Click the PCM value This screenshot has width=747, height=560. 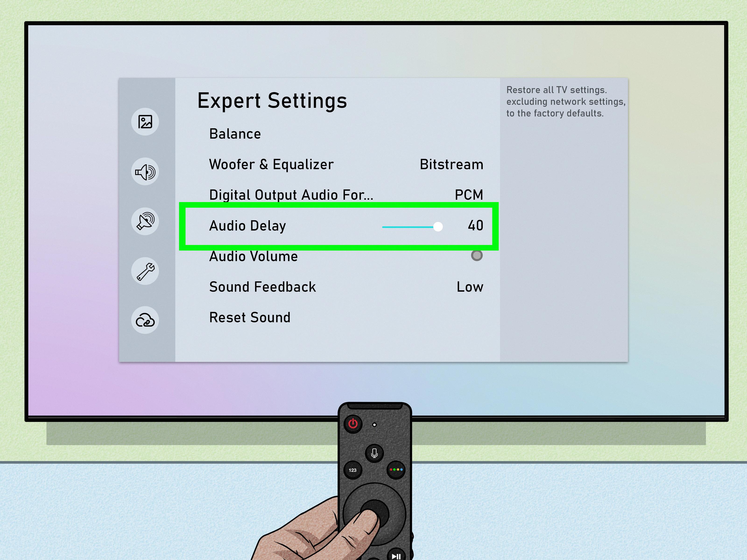(469, 195)
